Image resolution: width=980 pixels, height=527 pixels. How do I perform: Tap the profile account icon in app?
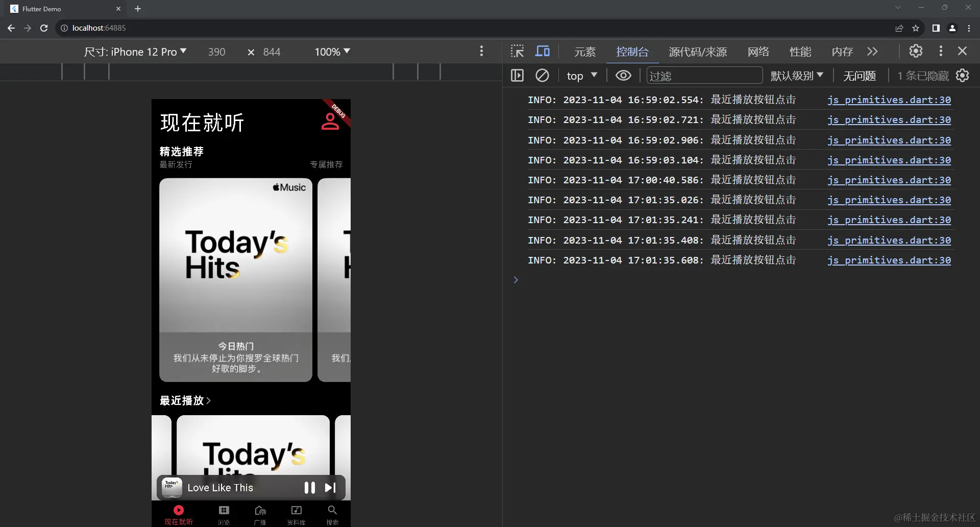(x=330, y=122)
